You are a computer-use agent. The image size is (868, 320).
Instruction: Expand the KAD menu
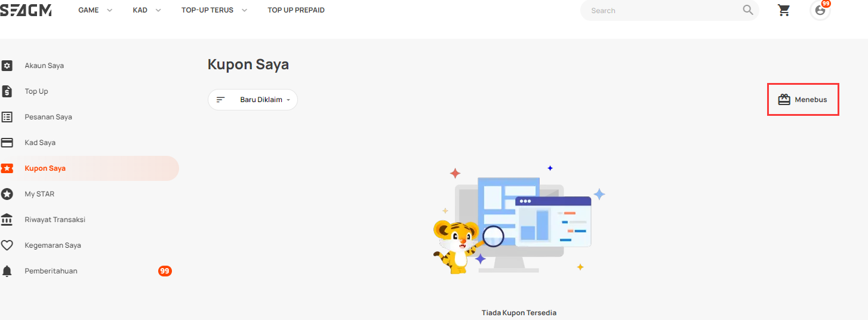pos(147,10)
